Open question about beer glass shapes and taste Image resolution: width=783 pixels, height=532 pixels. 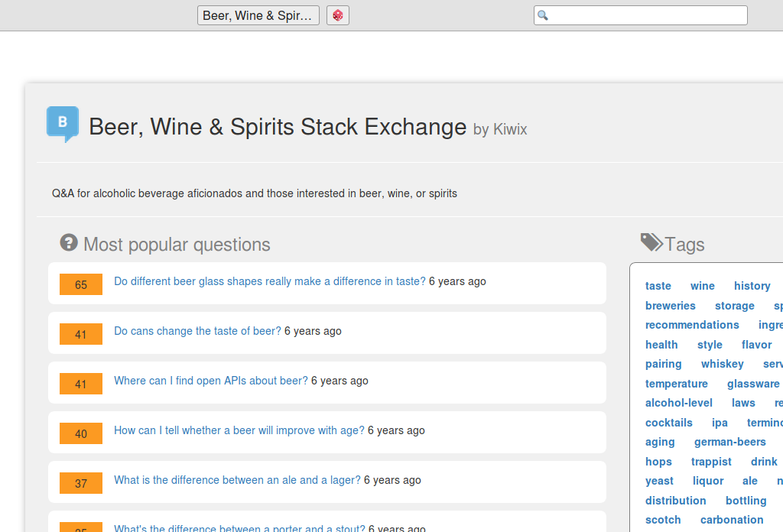(270, 281)
